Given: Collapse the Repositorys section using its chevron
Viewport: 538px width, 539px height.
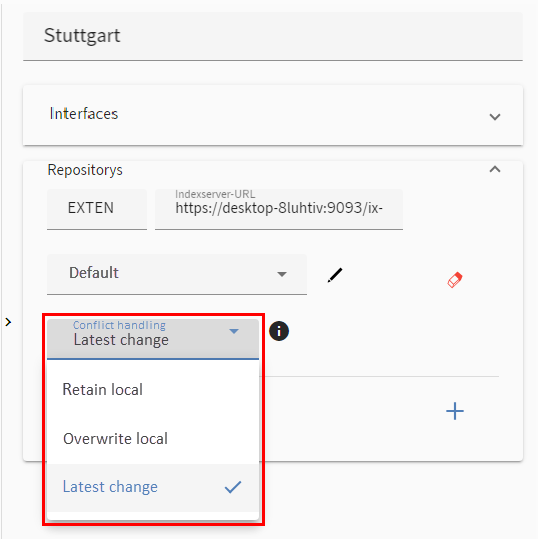Looking at the screenshot, I should (x=495, y=169).
